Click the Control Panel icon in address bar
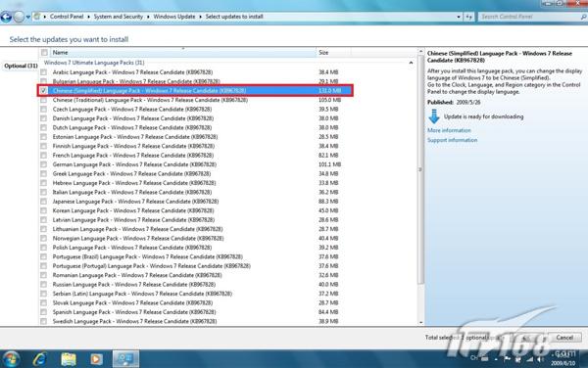 pyautogui.click(x=37, y=17)
